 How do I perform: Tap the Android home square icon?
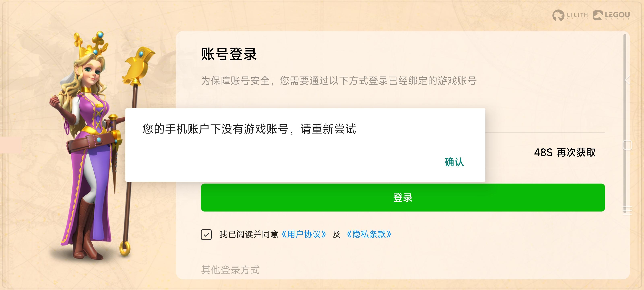pos(627,145)
